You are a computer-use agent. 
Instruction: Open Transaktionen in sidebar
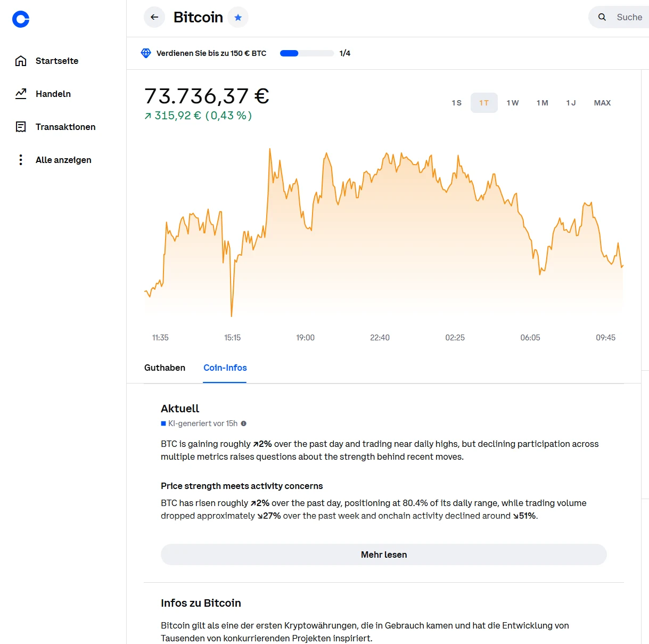click(x=65, y=127)
